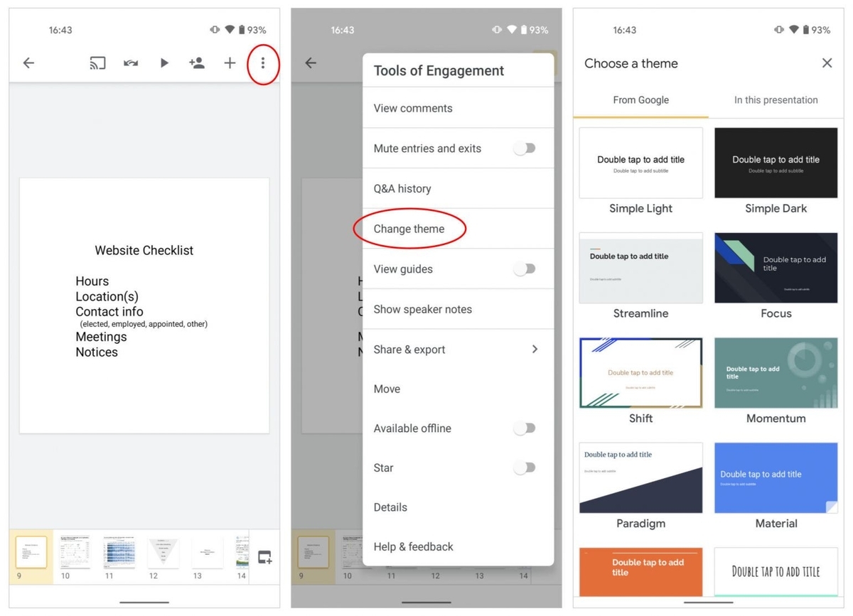853x616 pixels.
Task: Open sharing with the add-people icon
Action: click(197, 63)
